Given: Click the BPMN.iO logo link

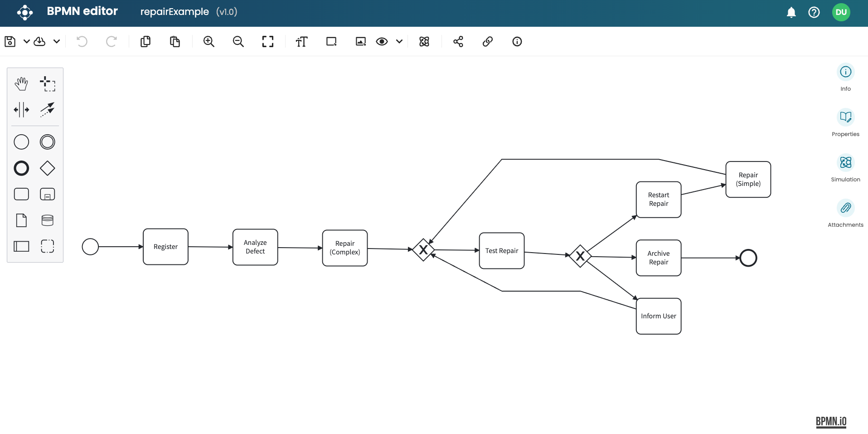Looking at the screenshot, I should tap(831, 422).
